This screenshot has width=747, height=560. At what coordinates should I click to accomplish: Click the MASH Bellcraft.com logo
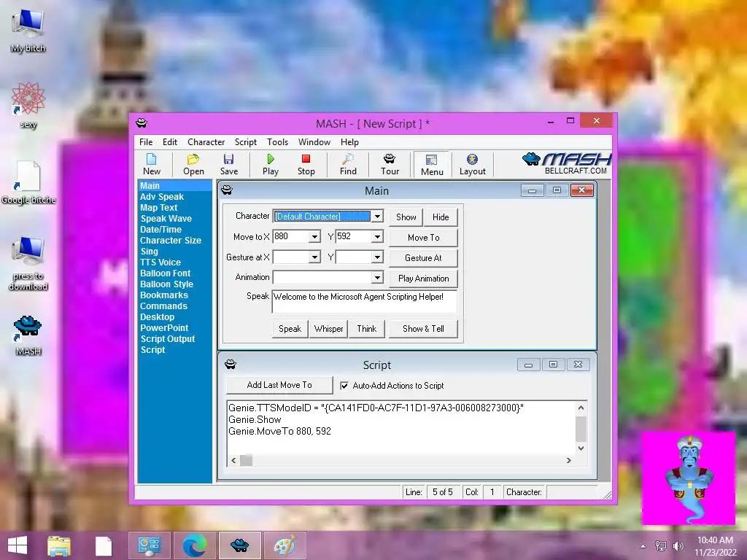[x=567, y=163]
